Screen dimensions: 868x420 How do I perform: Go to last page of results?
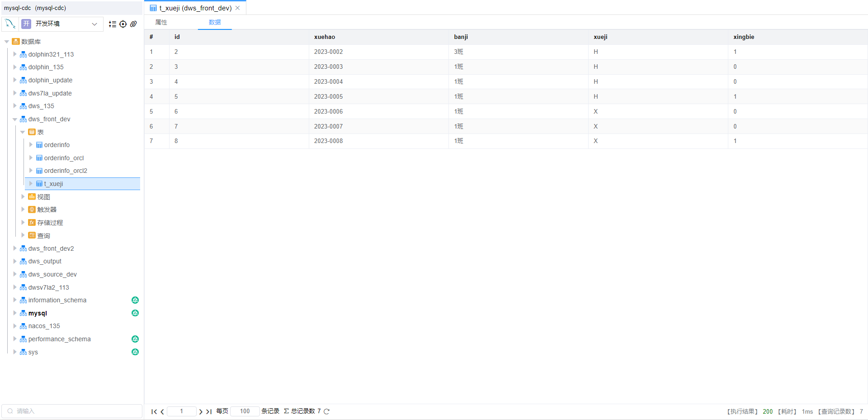[209, 411]
